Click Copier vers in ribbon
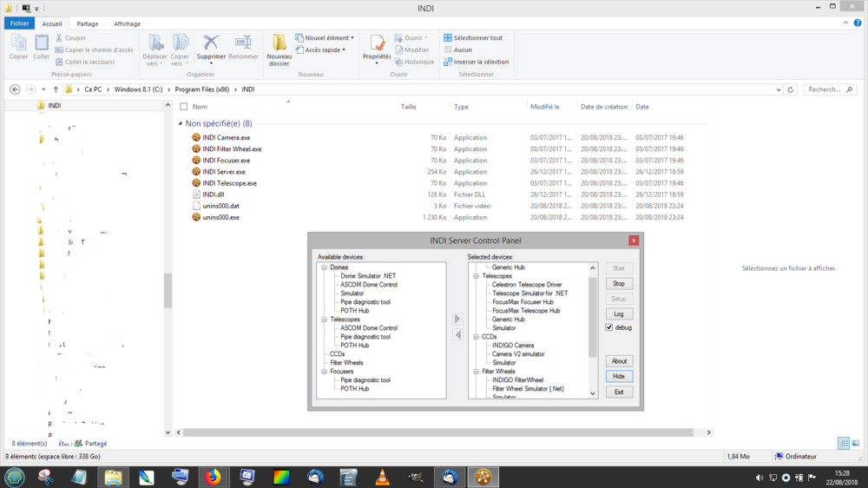Image resolution: width=868 pixels, height=488 pixels. tap(180, 49)
